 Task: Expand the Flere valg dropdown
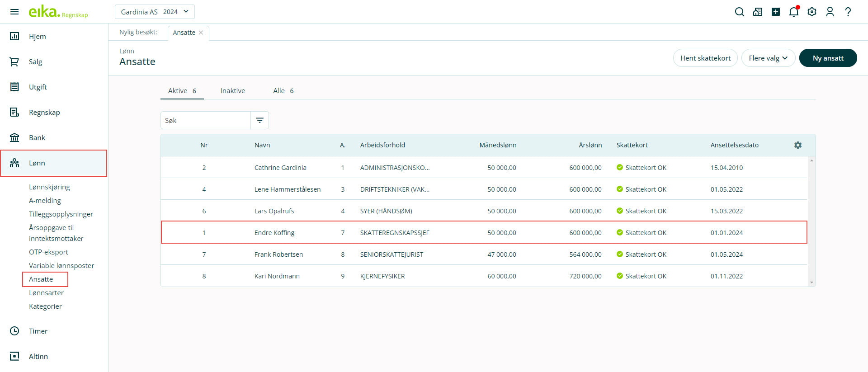pos(768,58)
